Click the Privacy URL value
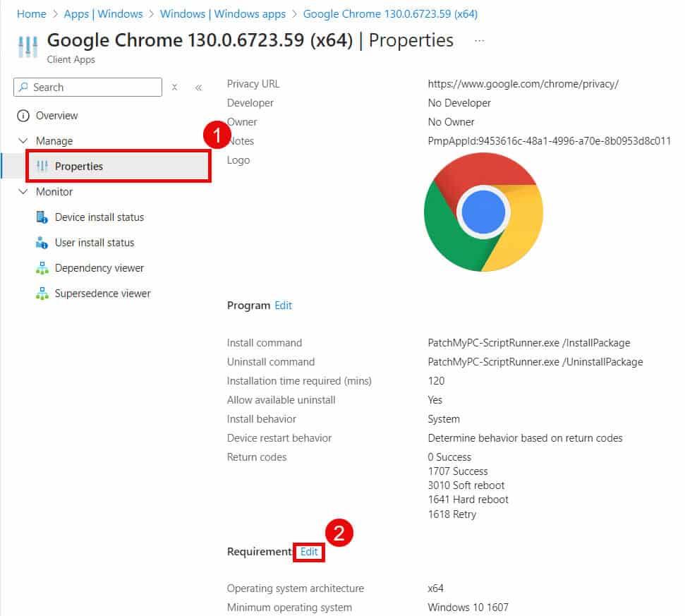Screen dimensions: 685x616 [x=523, y=84]
